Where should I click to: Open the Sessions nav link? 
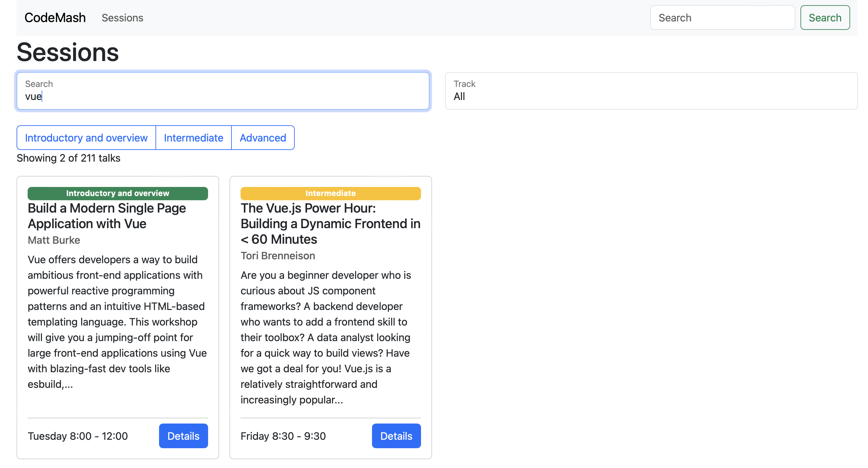122,18
